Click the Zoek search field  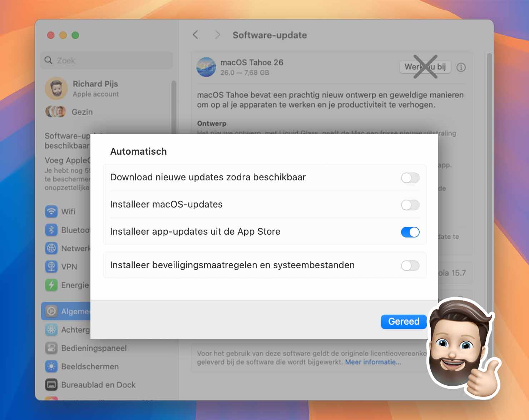point(107,60)
